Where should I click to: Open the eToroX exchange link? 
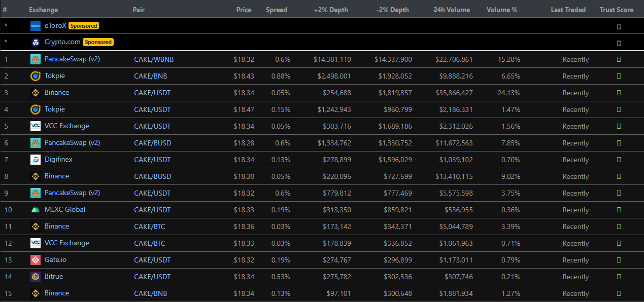coord(55,25)
